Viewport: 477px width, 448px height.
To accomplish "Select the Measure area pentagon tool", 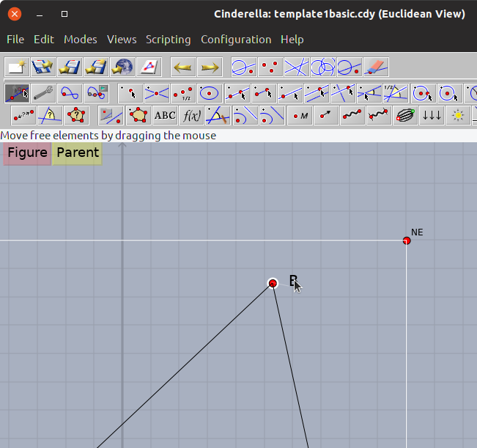I will click(76, 115).
